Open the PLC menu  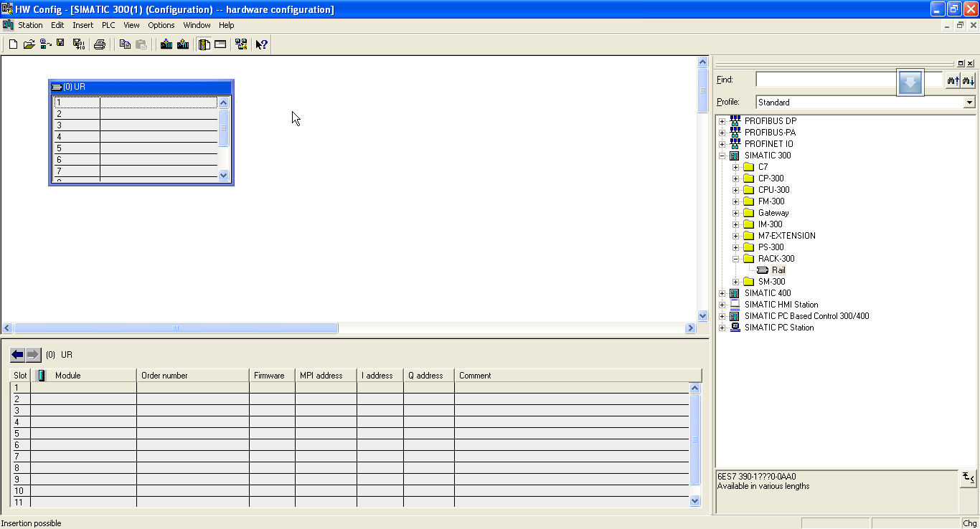[x=108, y=24]
